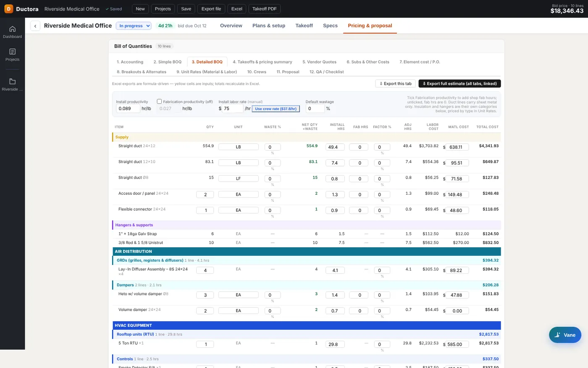Click Export file button
The image size is (588, 368).
[x=211, y=9]
